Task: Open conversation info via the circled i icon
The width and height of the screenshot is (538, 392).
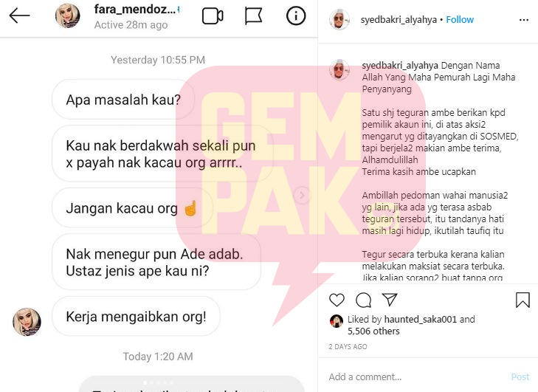Action: (296, 16)
